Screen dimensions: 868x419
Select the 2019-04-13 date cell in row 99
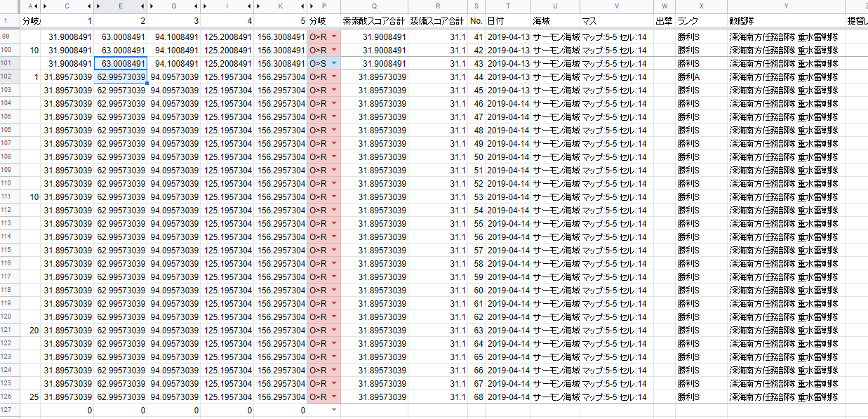click(x=508, y=37)
